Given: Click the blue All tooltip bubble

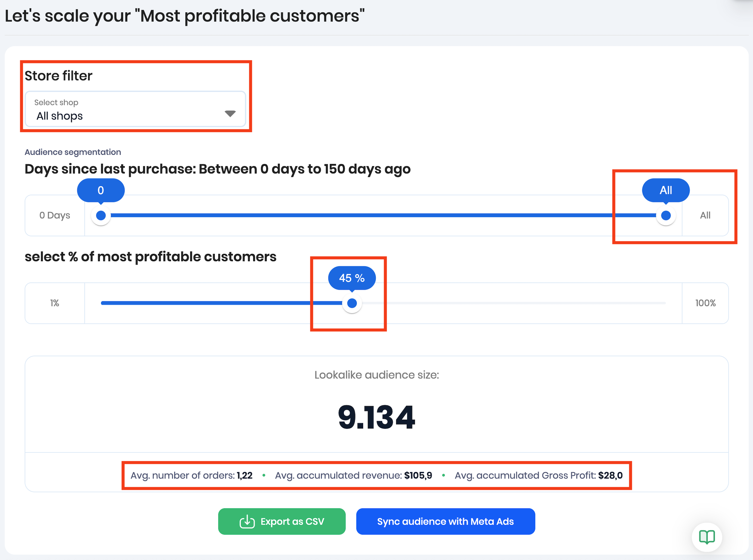Looking at the screenshot, I should point(666,190).
